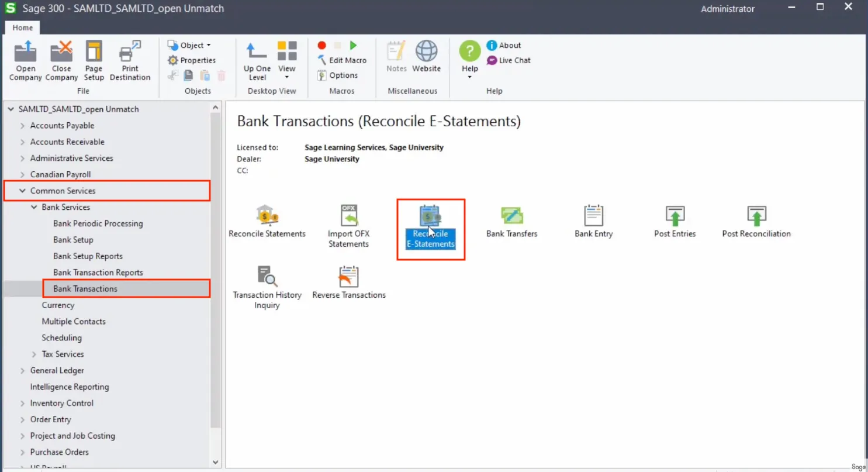Select Bank Setup Reports tree item
Image resolution: width=868 pixels, height=472 pixels.
tap(88, 256)
